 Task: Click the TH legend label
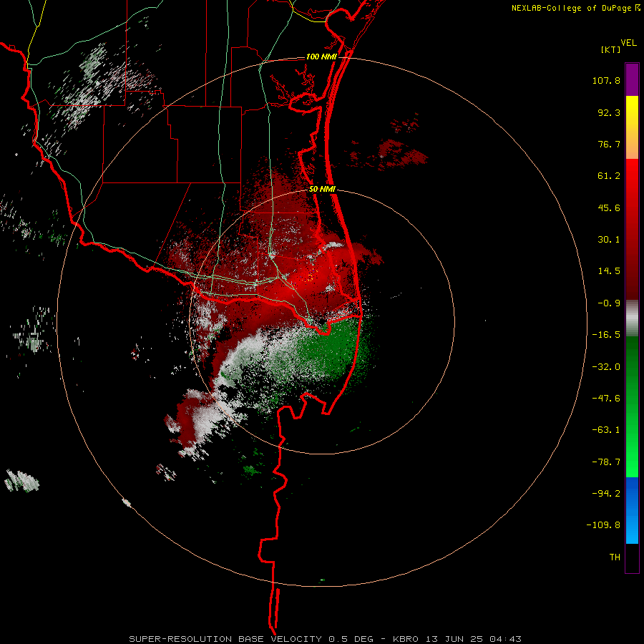pyautogui.click(x=615, y=557)
